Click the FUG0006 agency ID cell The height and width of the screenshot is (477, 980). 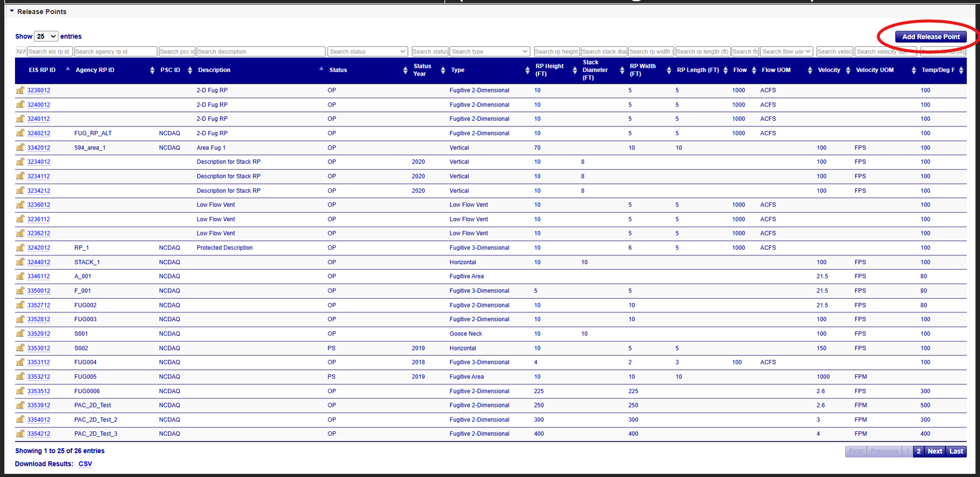point(87,391)
